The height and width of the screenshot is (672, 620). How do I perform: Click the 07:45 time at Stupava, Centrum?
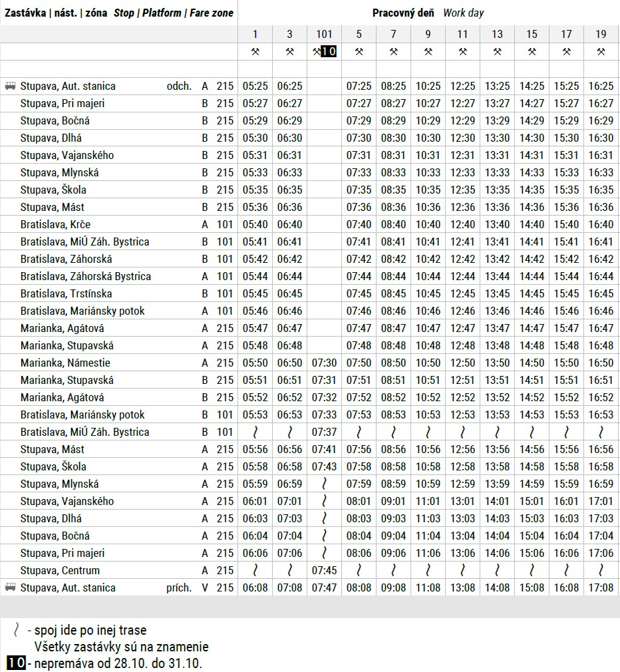(x=324, y=570)
